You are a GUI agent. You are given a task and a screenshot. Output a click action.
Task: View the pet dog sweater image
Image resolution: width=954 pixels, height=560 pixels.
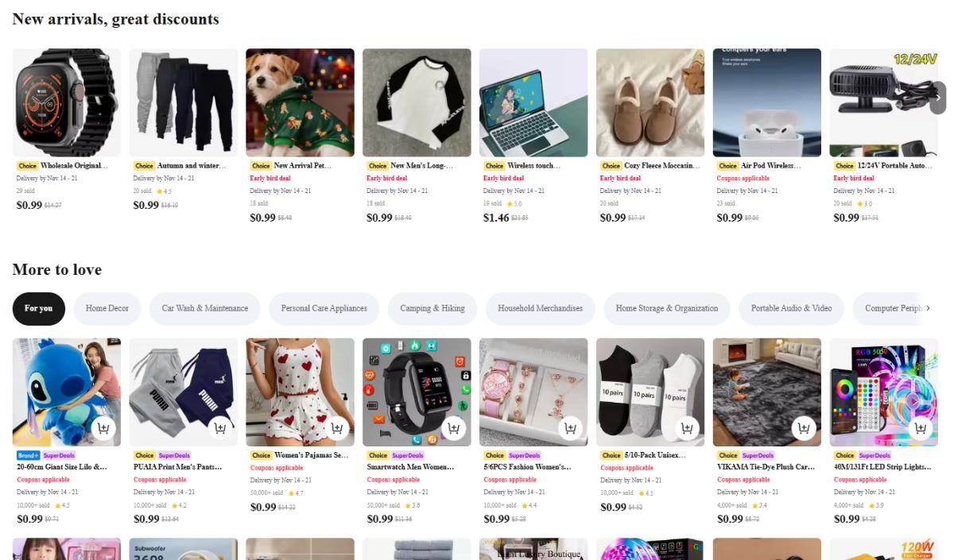[300, 102]
